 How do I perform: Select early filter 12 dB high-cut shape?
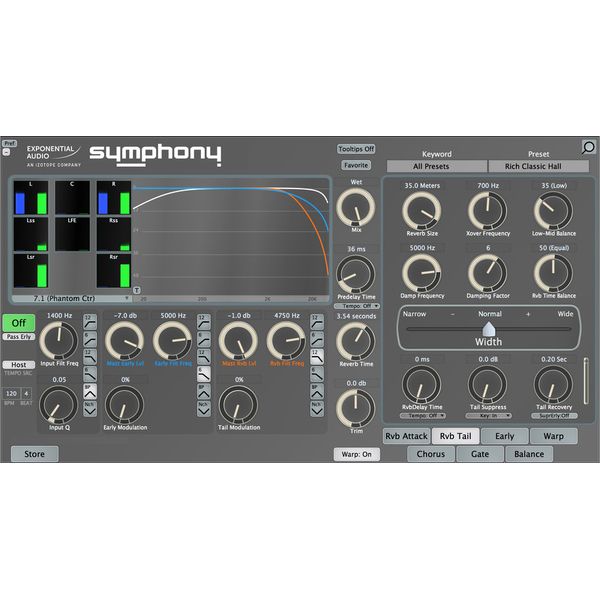pos(204,357)
